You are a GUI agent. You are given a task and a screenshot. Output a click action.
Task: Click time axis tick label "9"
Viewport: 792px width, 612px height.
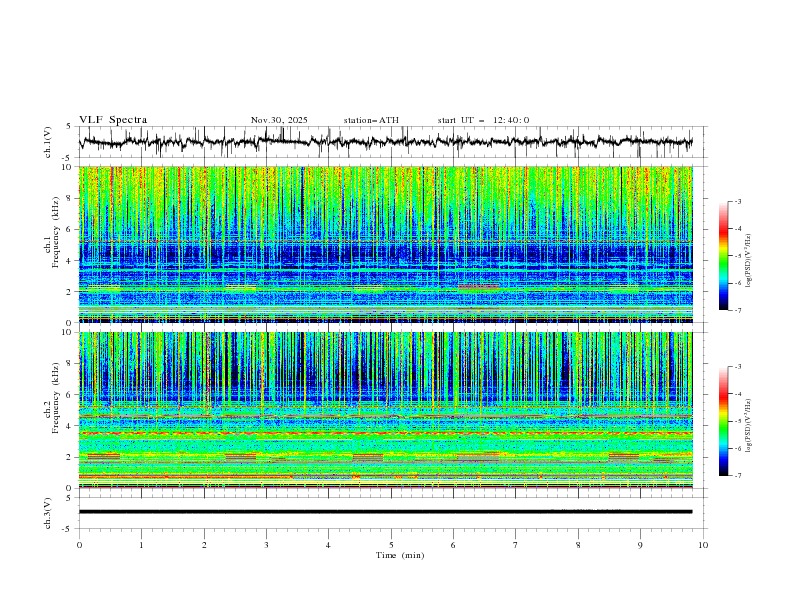point(640,545)
